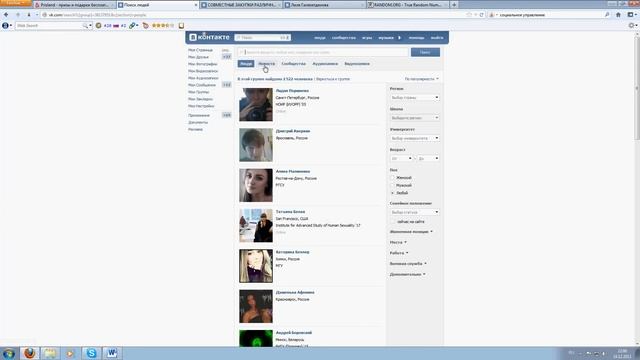The image size is (640, 360).
Task: Open Firefox from the Windows taskbar
Action: (x=29, y=353)
